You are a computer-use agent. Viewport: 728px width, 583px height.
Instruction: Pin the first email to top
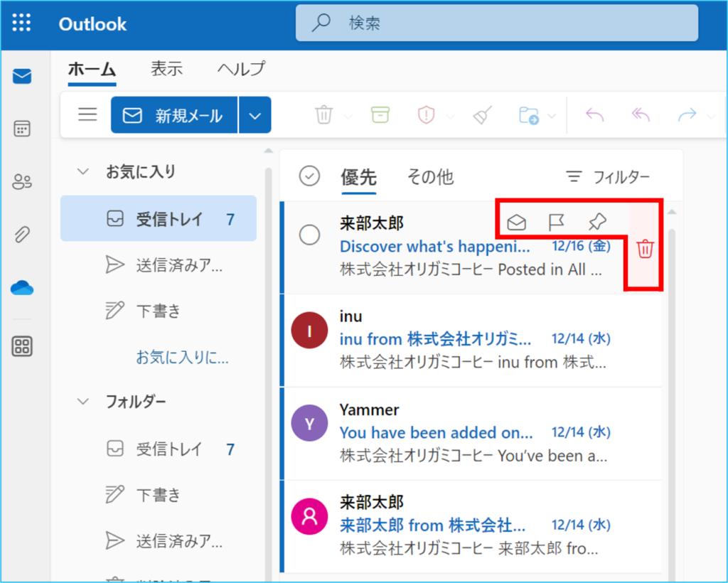click(597, 223)
